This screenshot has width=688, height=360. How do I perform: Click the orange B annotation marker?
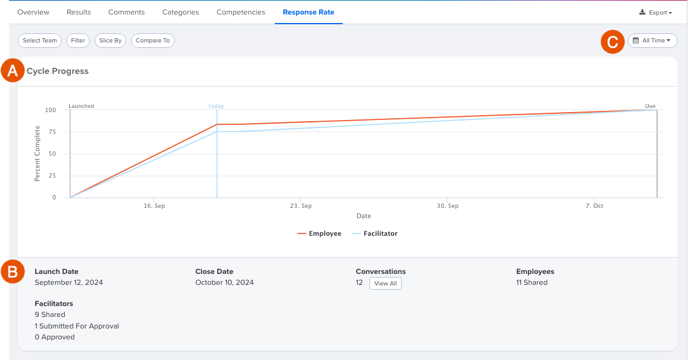tap(12, 272)
